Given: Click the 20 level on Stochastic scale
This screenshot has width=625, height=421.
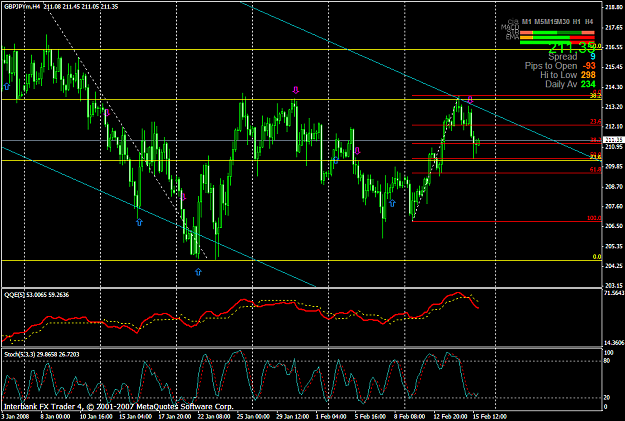Looking at the screenshot, I should (607, 398).
